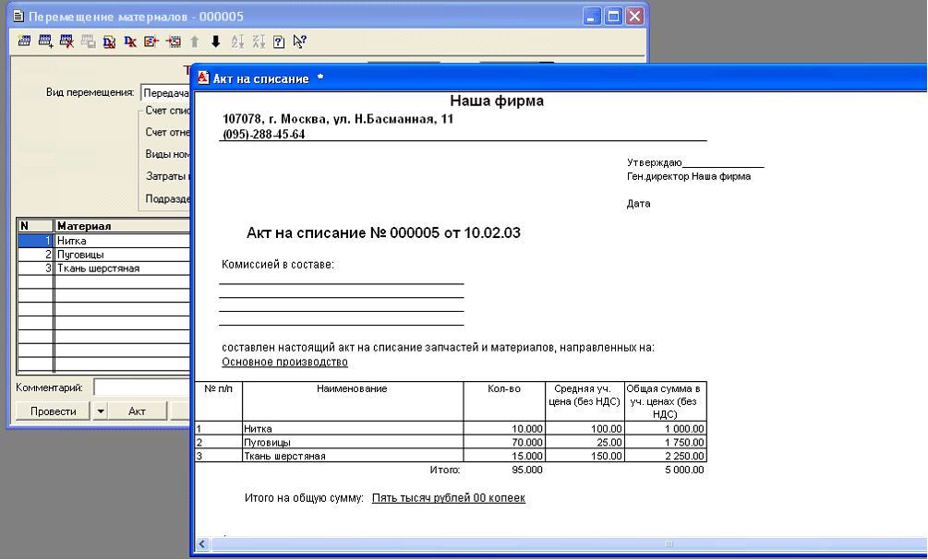Click the framed Dk postings icon
928x560 pixels.
[x=109, y=42]
